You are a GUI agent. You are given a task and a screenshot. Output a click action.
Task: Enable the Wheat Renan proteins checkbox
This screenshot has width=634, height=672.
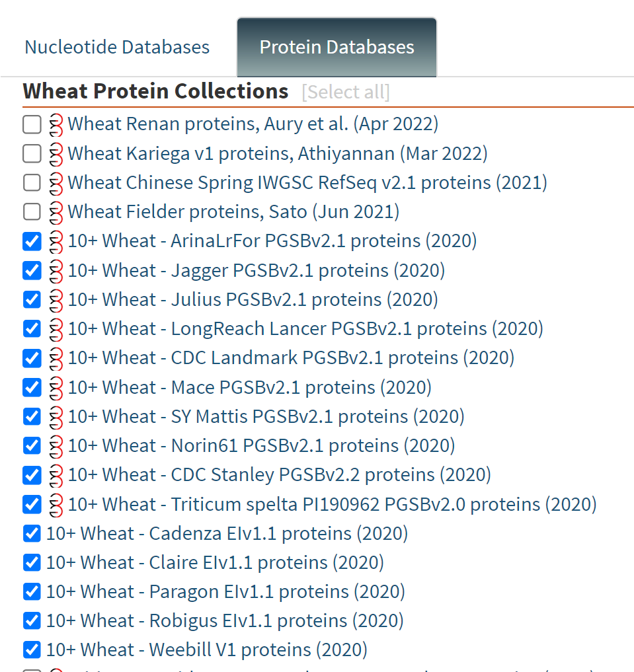pyautogui.click(x=32, y=124)
